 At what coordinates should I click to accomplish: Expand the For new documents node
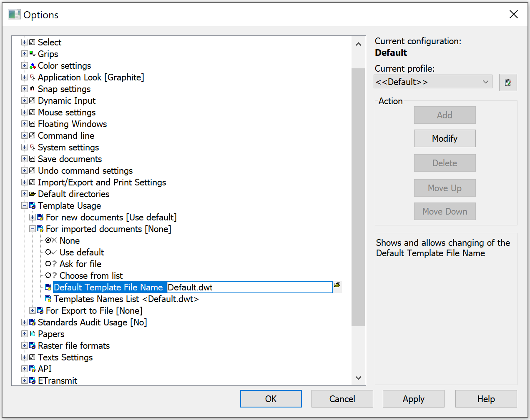(33, 217)
